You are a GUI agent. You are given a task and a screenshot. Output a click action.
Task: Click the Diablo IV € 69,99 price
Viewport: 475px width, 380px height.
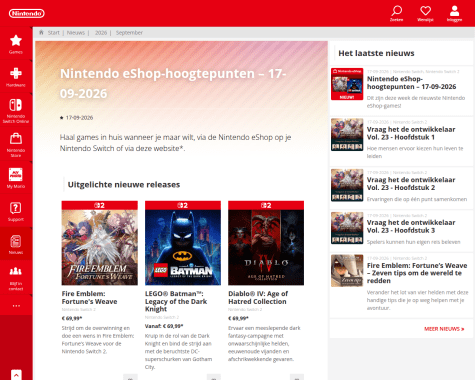tap(238, 318)
